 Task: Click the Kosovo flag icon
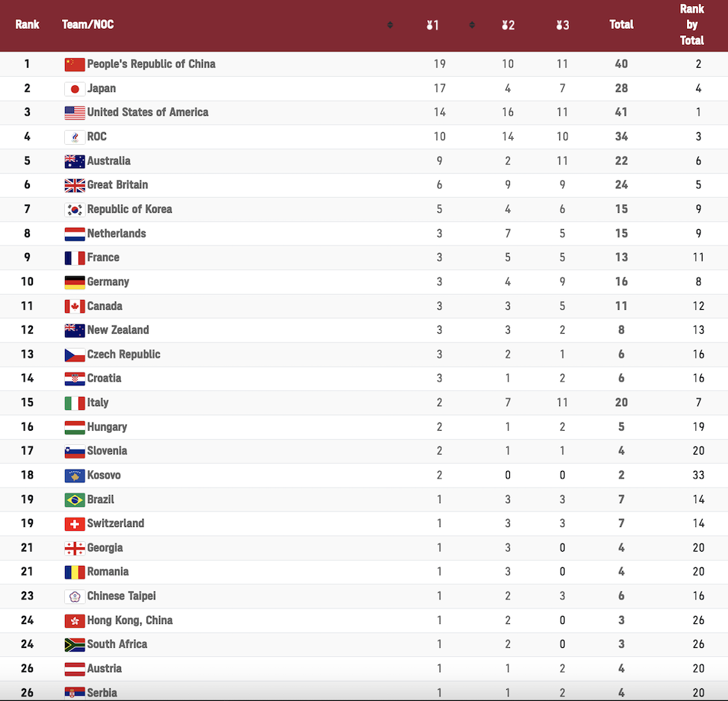[75, 476]
